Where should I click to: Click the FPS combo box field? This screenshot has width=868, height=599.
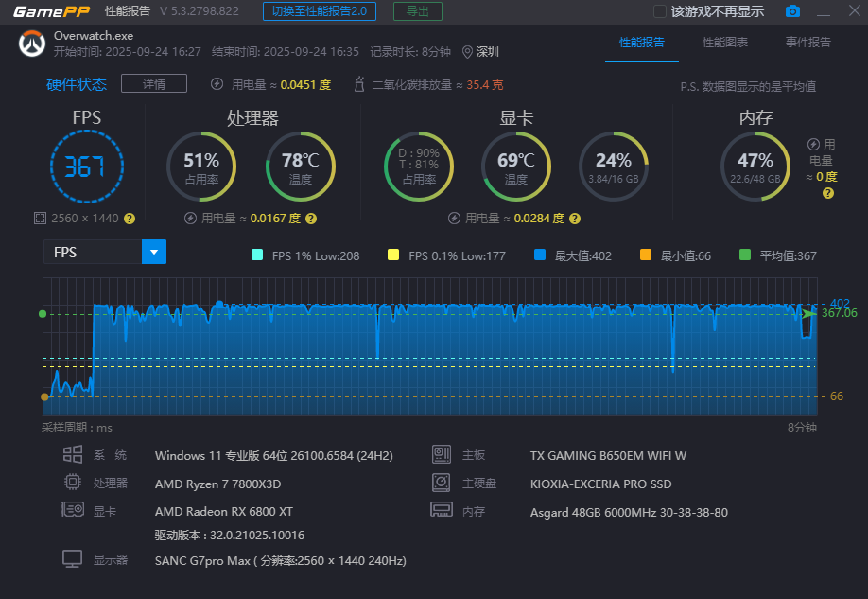(93, 252)
